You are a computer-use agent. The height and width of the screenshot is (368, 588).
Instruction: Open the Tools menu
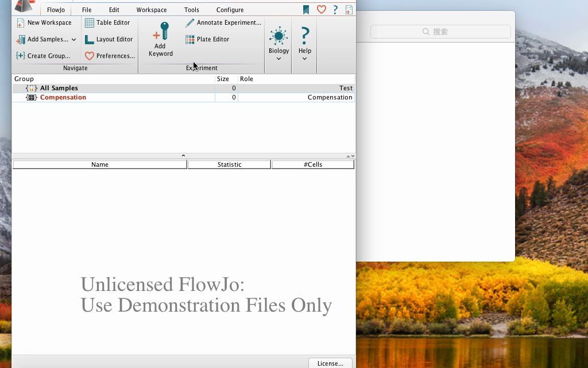tap(191, 10)
